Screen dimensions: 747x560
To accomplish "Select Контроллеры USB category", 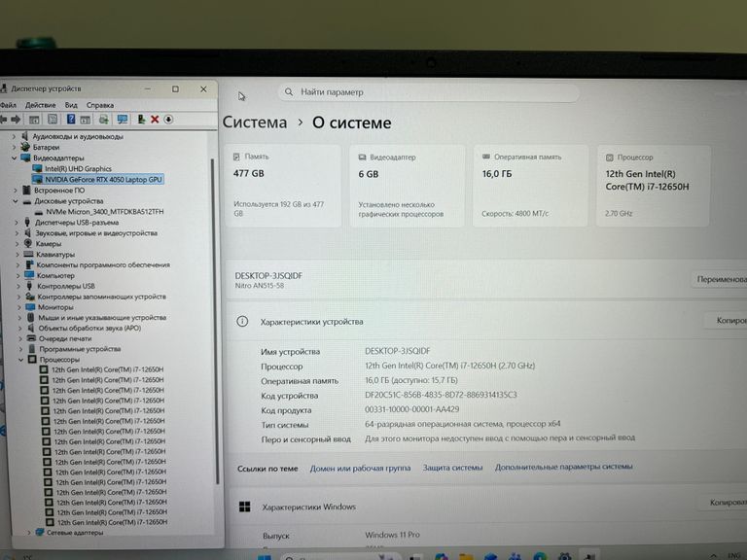I will (x=66, y=286).
